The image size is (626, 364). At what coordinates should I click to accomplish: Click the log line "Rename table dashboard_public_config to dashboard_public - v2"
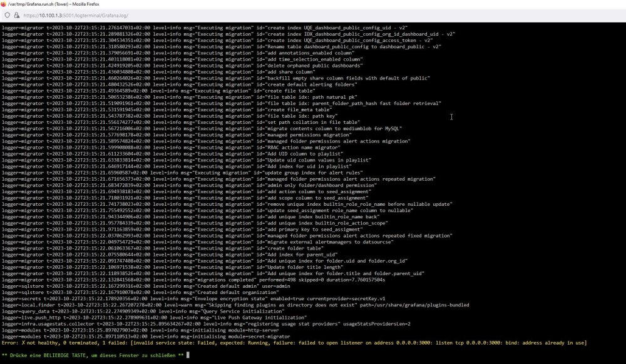click(221, 47)
